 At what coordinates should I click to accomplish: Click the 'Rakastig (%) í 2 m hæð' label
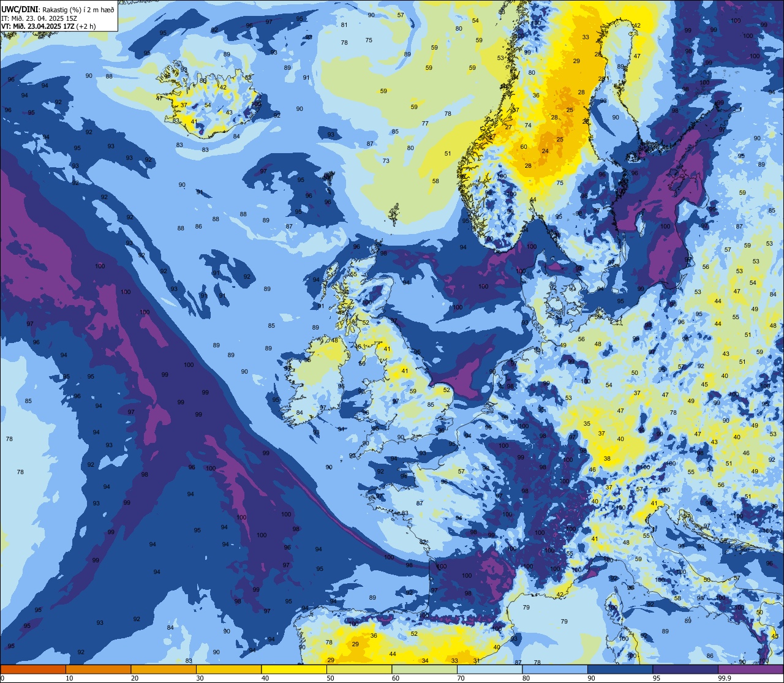point(78,10)
